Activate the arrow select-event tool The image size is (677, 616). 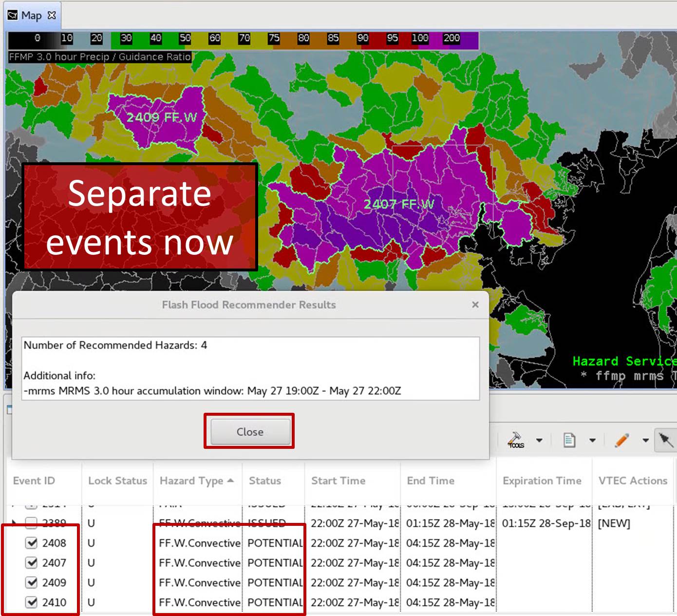(665, 440)
